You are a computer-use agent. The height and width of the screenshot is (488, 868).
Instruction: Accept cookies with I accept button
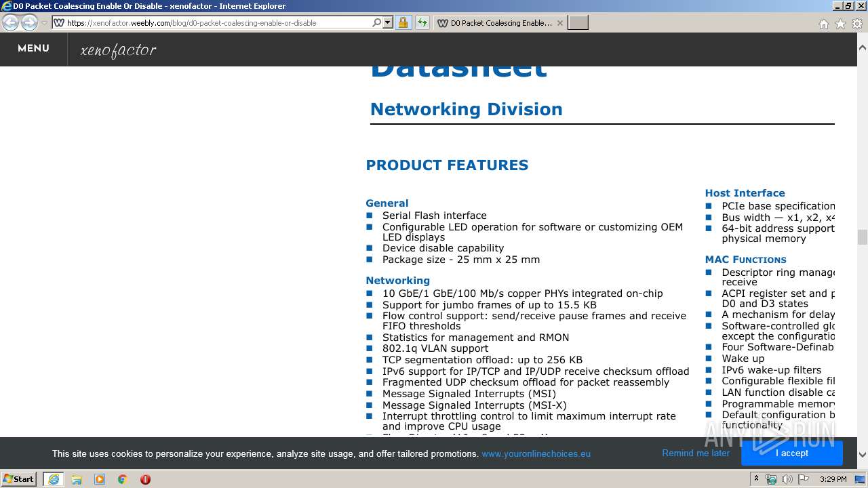pos(791,453)
